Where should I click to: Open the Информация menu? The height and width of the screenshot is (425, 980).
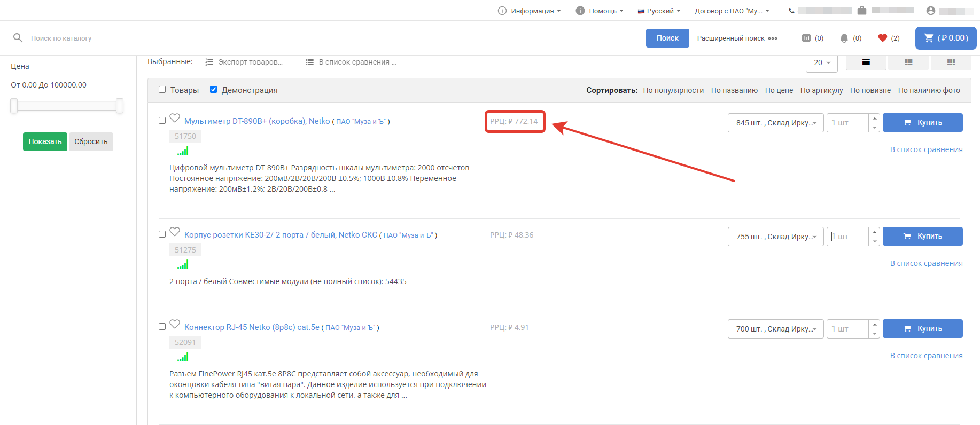(530, 11)
